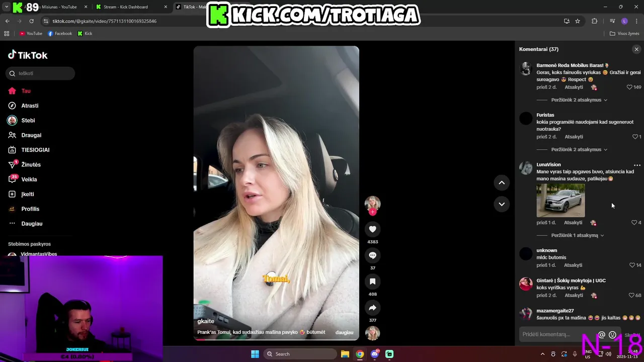The image size is (644, 362).
Task: Open File Explorer from taskbar
Action: [345, 354]
